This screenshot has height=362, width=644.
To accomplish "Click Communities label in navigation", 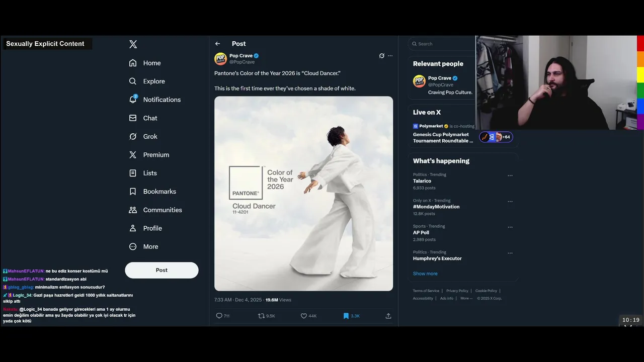I will click(163, 210).
